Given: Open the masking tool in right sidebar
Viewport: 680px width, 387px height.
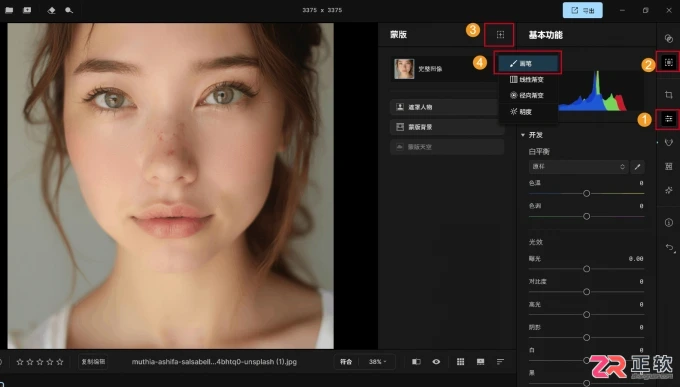Looking at the screenshot, I should coord(668,62).
